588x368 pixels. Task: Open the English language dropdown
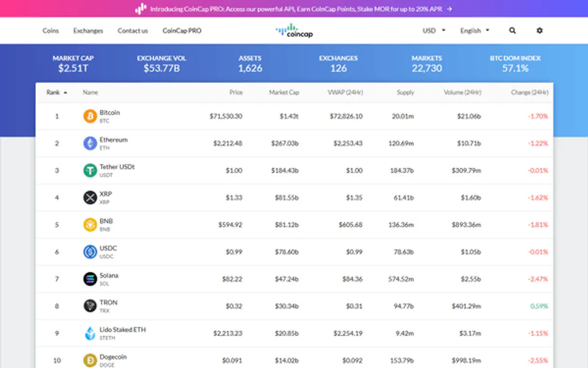(474, 30)
